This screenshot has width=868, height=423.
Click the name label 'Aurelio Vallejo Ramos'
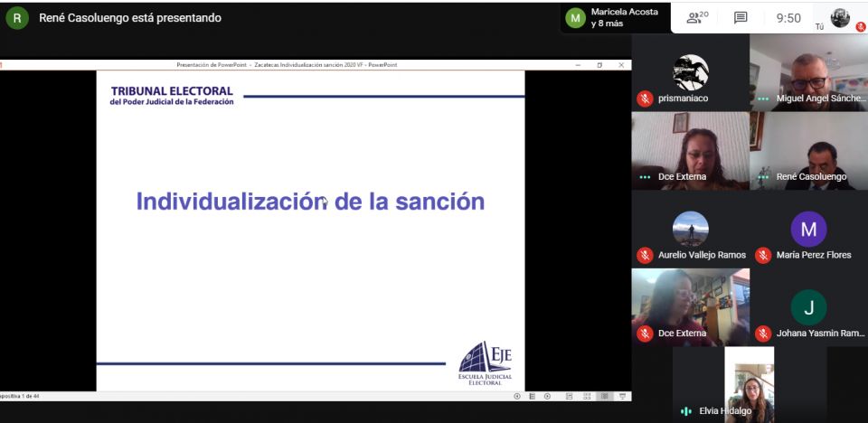[x=702, y=255]
